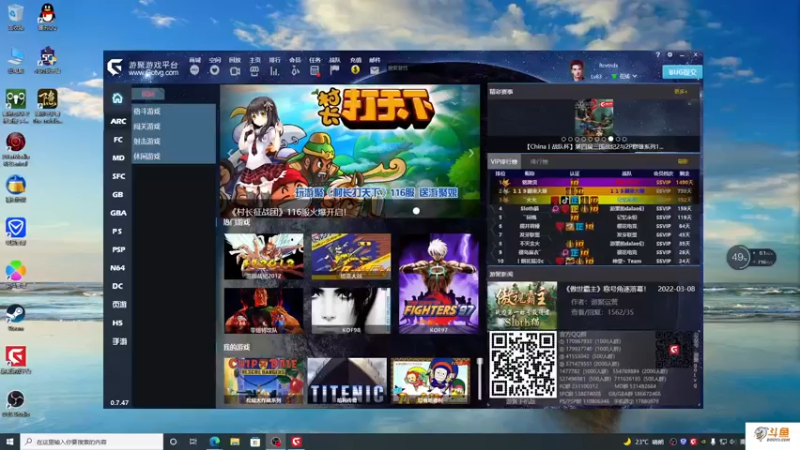800x450 pixels.
Task: Open the 三国战纪2012 game thumbnail
Action: [x=263, y=257]
